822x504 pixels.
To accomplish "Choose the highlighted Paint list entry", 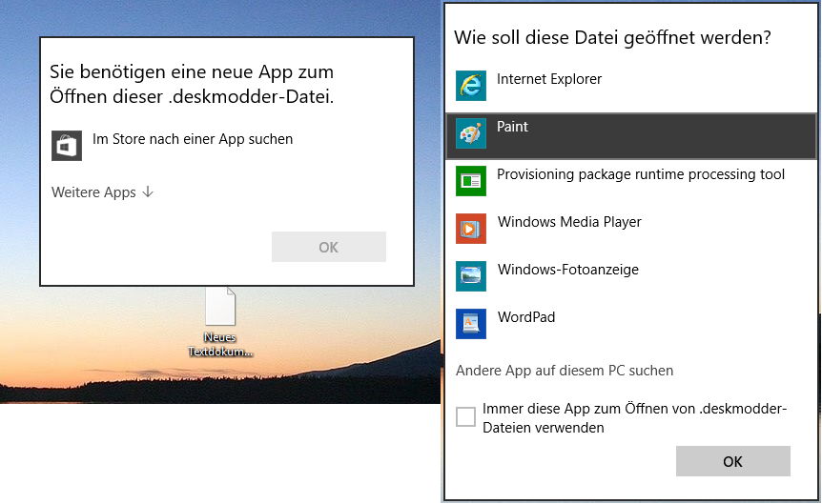I will [630, 135].
